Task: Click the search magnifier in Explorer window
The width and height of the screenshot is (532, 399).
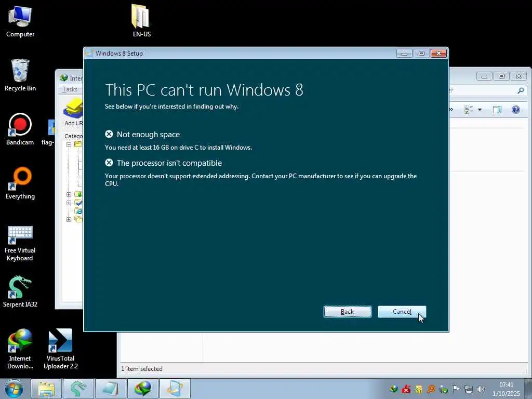Action: 521,90
